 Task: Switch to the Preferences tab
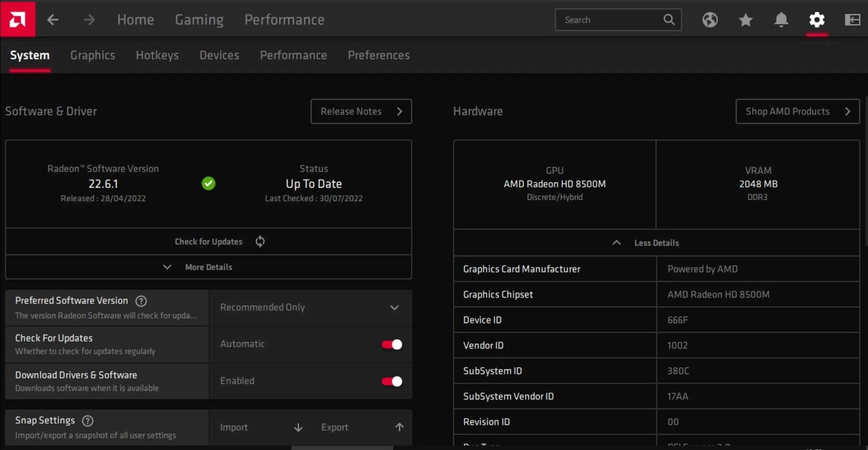pyautogui.click(x=379, y=56)
